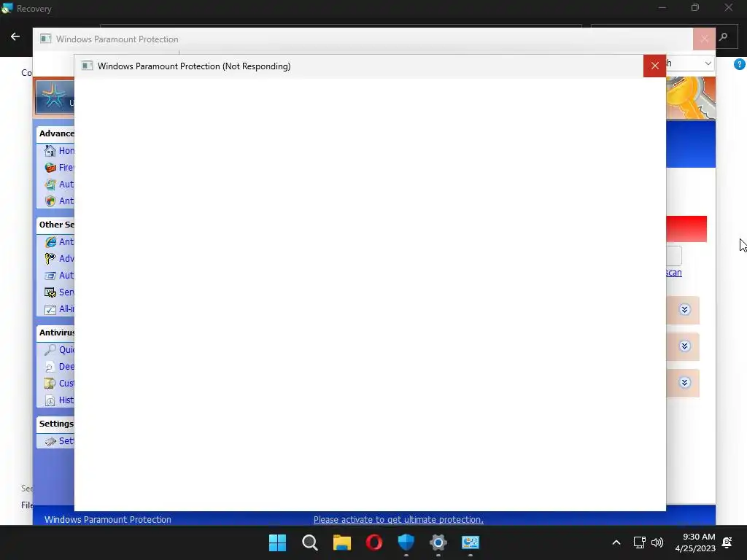Click the Not Responding window title bar
The width and height of the screenshot is (747, 560).
(x=358, y=66)
